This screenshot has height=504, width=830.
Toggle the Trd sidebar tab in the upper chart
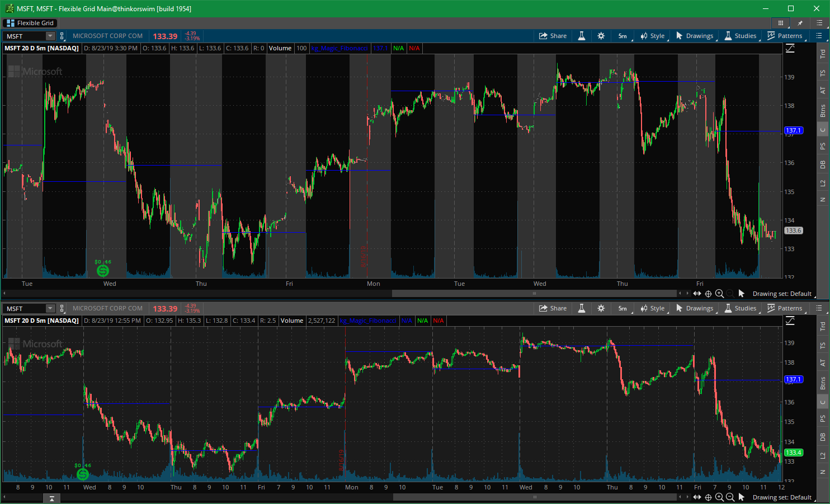(823, 54)
